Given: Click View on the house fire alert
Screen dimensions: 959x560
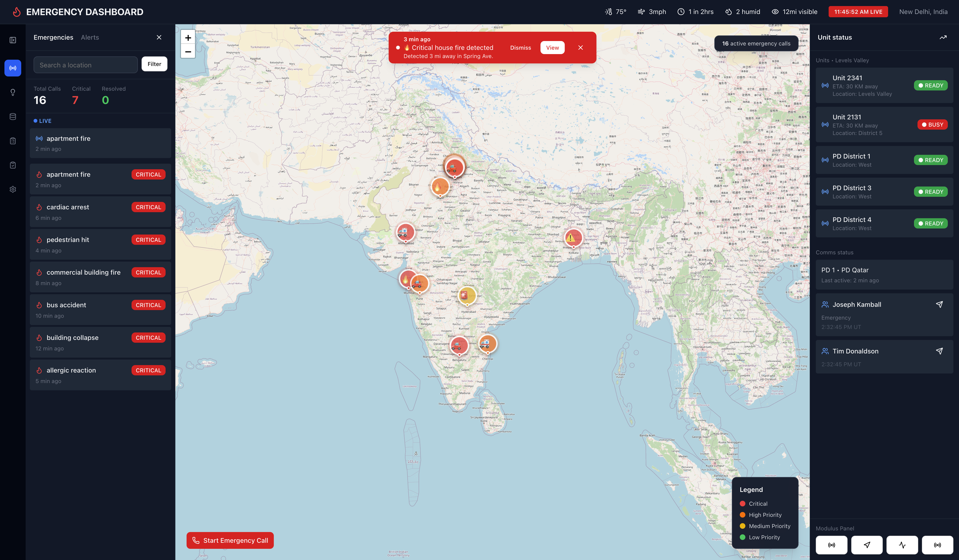Looking at the screenshot, I should [x=552, y=48].
